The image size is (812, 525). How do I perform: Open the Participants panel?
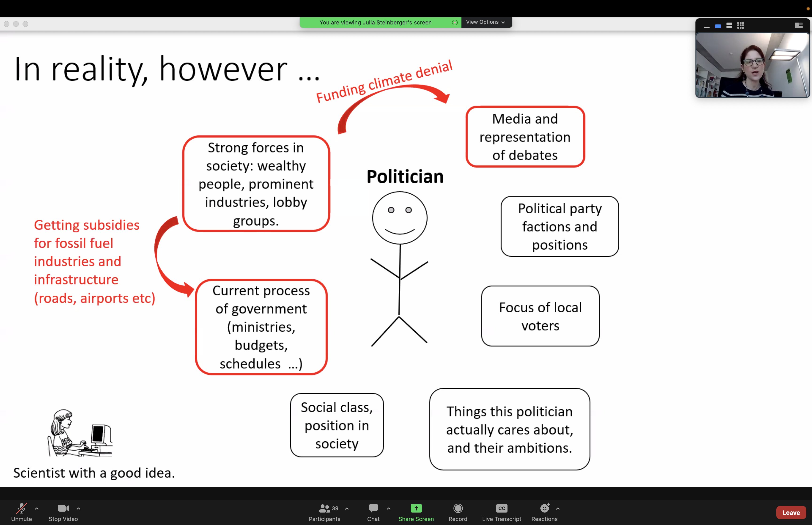tap(324, 512)
